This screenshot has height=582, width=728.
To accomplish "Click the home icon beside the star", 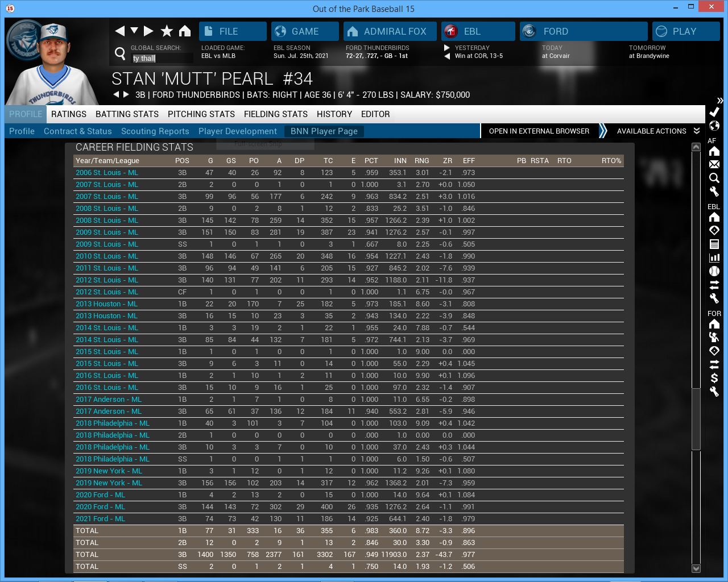I will point(185,31).
